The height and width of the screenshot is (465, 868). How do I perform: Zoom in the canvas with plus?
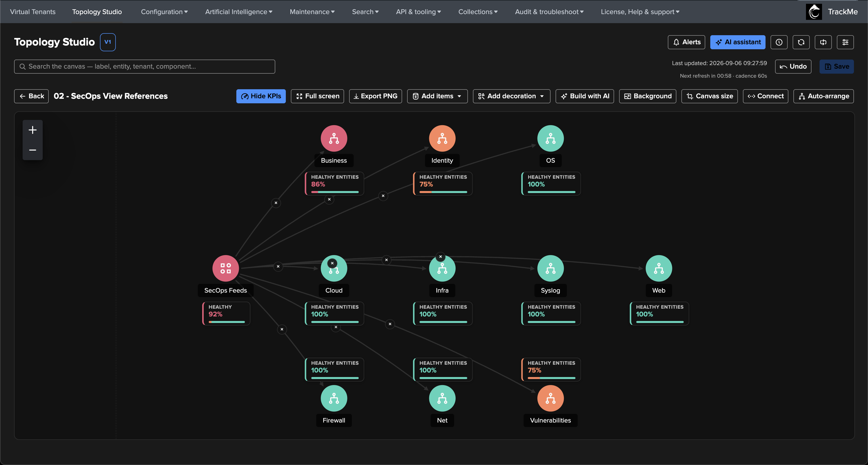[x=33, y=130]
